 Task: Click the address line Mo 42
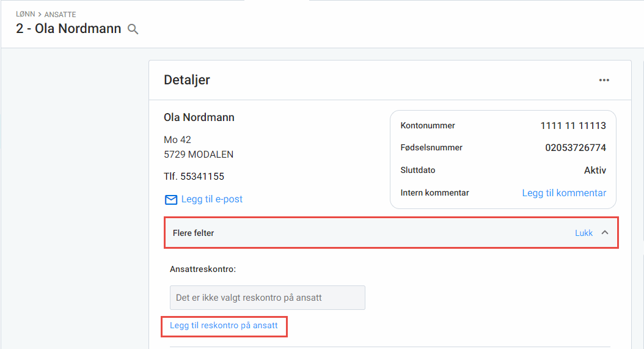pyautogui.click(x=177, y=140)
